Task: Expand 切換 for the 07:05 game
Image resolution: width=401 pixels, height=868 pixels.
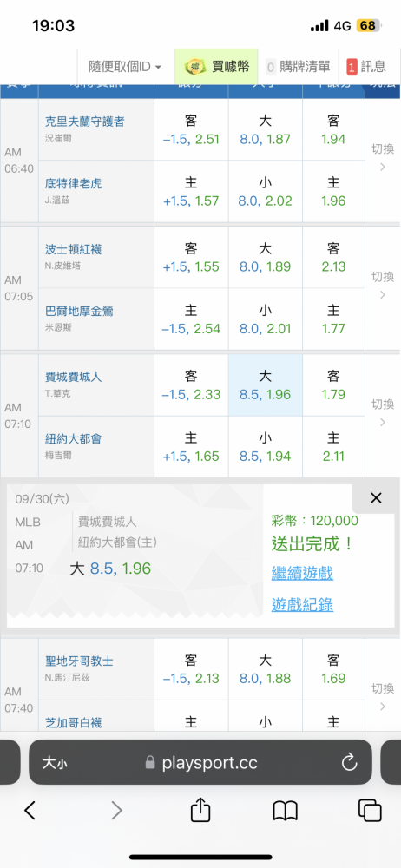Action: [x=383, y=285]
